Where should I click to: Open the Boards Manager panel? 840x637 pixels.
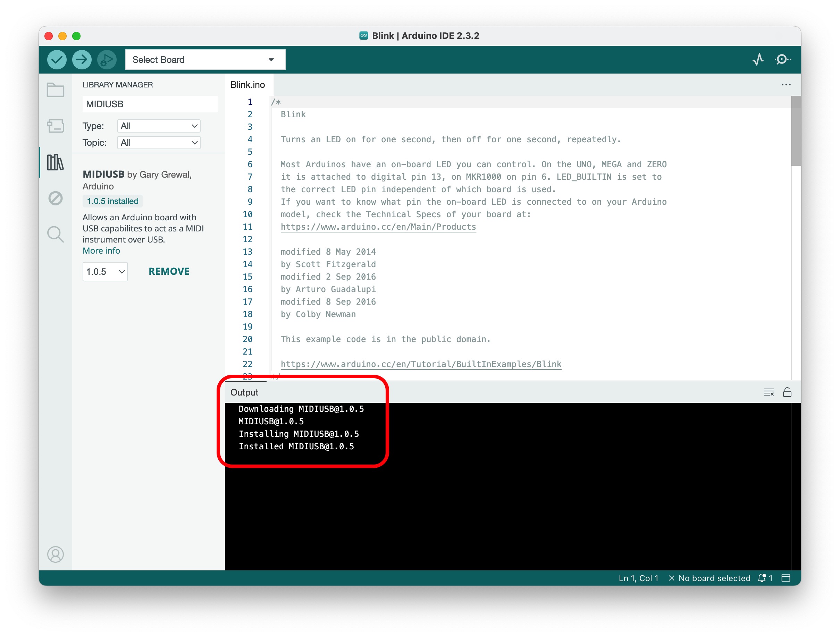tap(56, 126)
